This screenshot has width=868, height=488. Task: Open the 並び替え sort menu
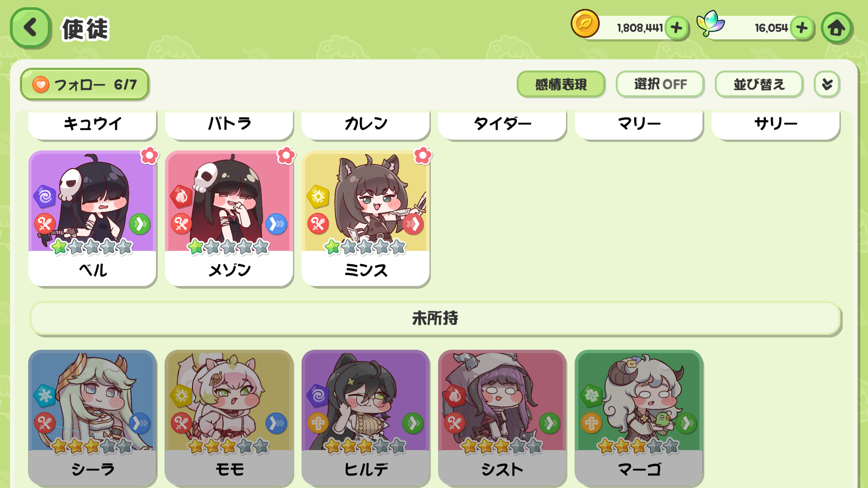[759, 84]
